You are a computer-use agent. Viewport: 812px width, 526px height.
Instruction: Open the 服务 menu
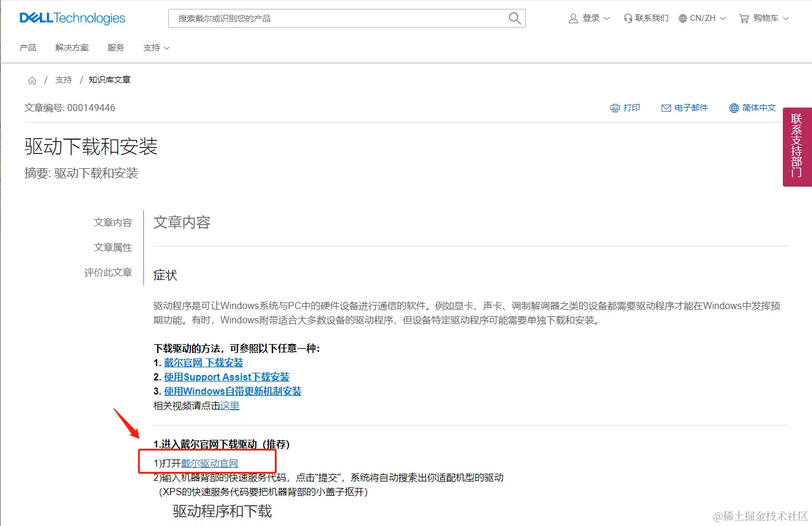116,48
